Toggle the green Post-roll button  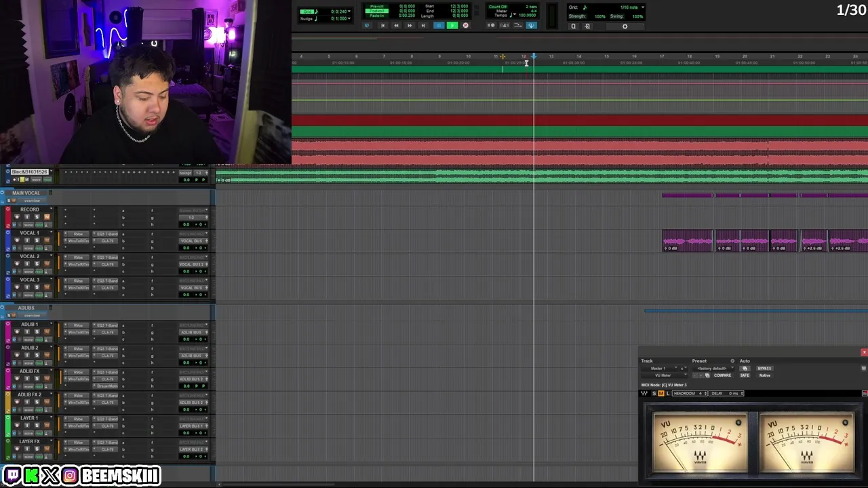[376, 11]
